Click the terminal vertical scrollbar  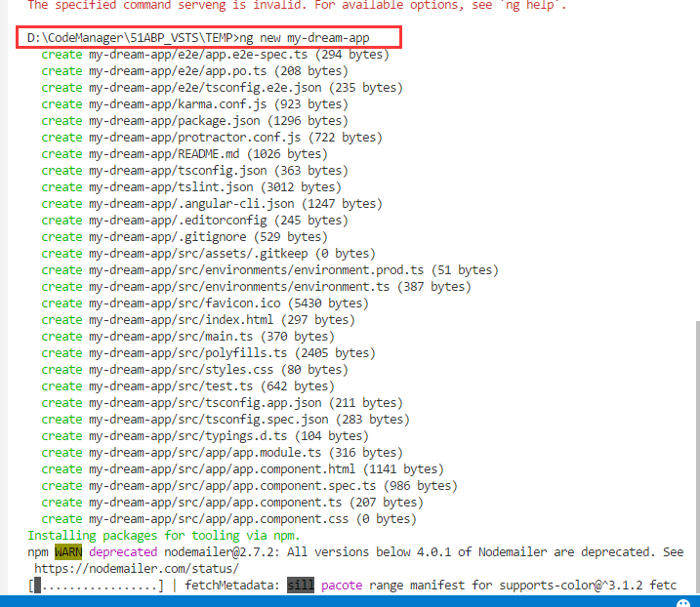tap(697, 457)
